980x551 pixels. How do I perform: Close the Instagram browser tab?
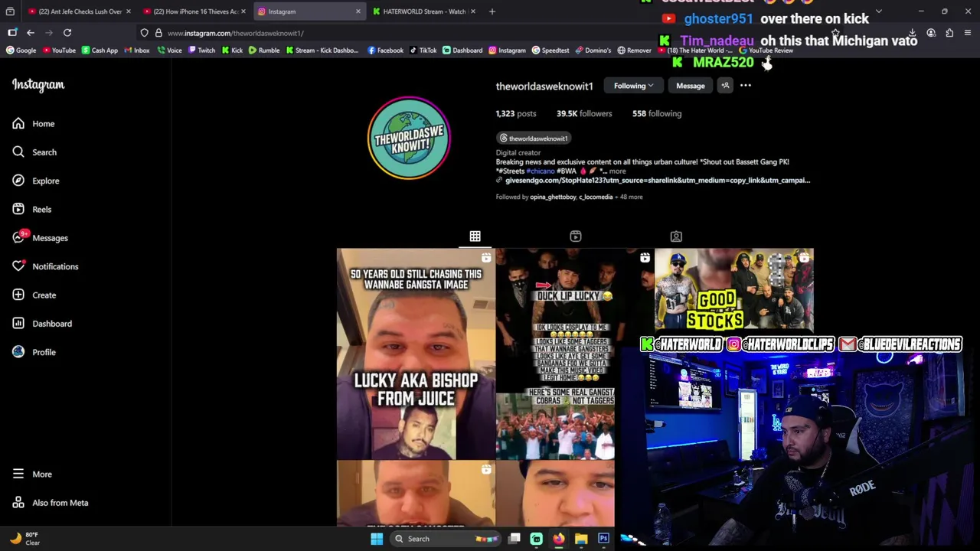(358, 11)
